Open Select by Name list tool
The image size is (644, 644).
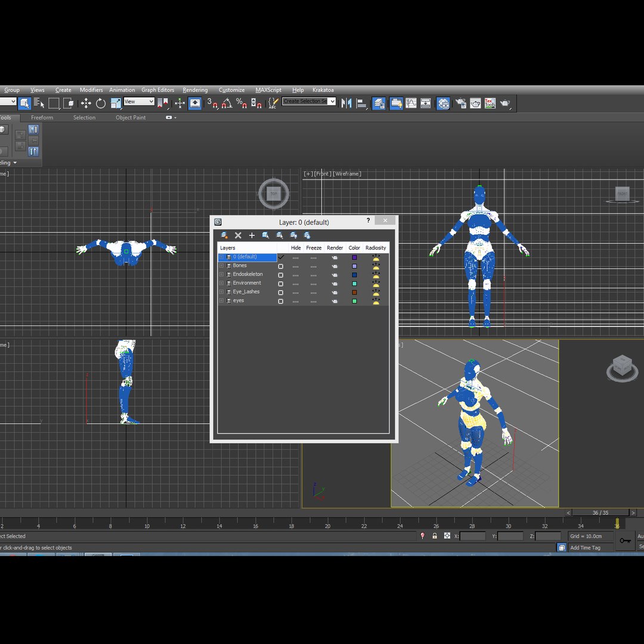pos(39,103)
